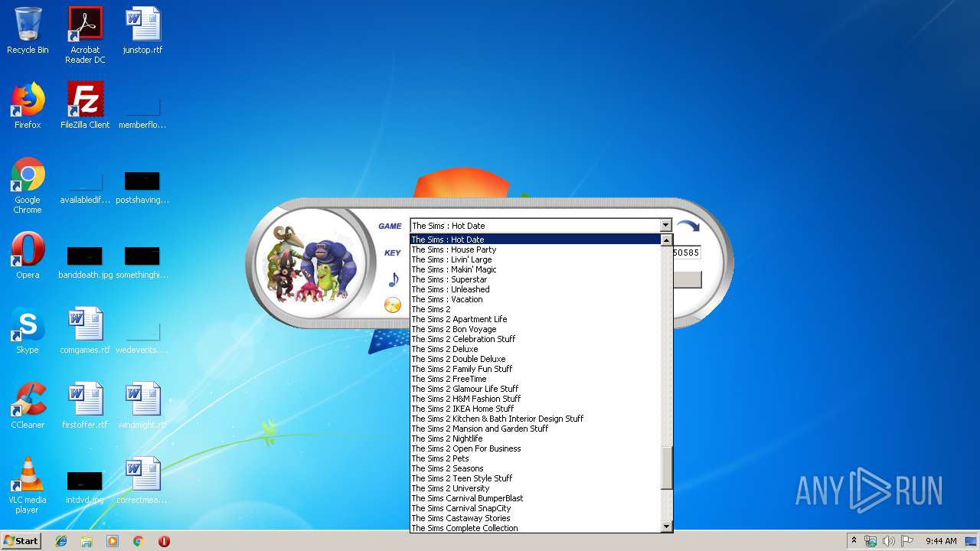Select The Sims 2 Teen Style Stuff
Screen dimensions: 980x551
(535, 478)
